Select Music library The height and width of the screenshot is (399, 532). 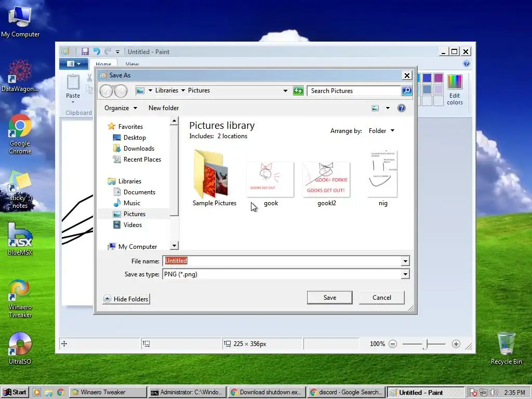pos(131,203)
